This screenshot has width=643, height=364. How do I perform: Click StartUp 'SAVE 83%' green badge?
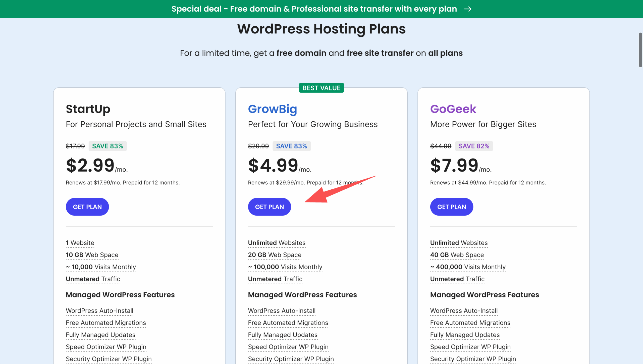pyautogui.click(x=108, y=146)
